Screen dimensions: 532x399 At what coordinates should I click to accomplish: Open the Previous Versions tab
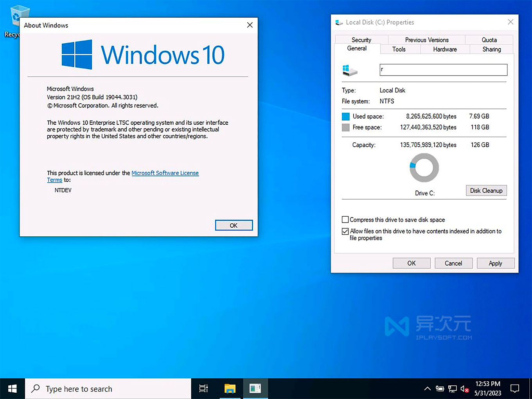pos(426,40)
